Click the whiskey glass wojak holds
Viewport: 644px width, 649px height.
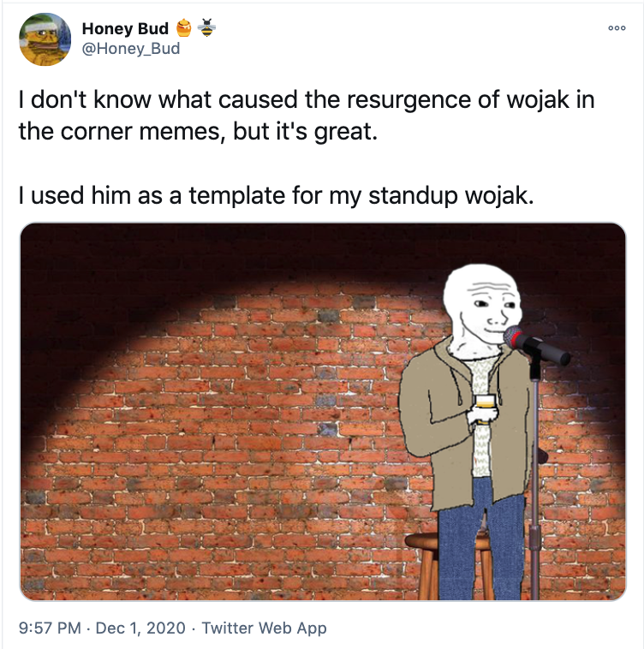coord(485,409)
